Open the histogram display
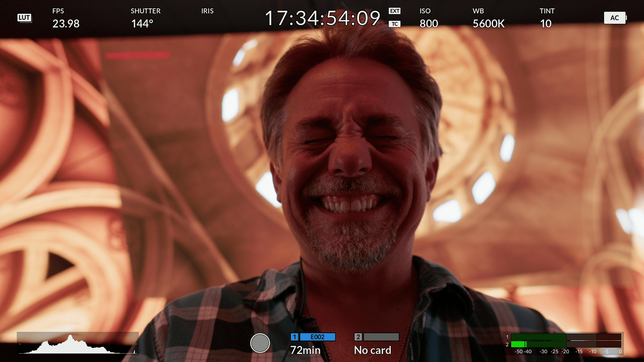This screenshot has width=644, height=362. pyautogui.click(x=77, y=343)
